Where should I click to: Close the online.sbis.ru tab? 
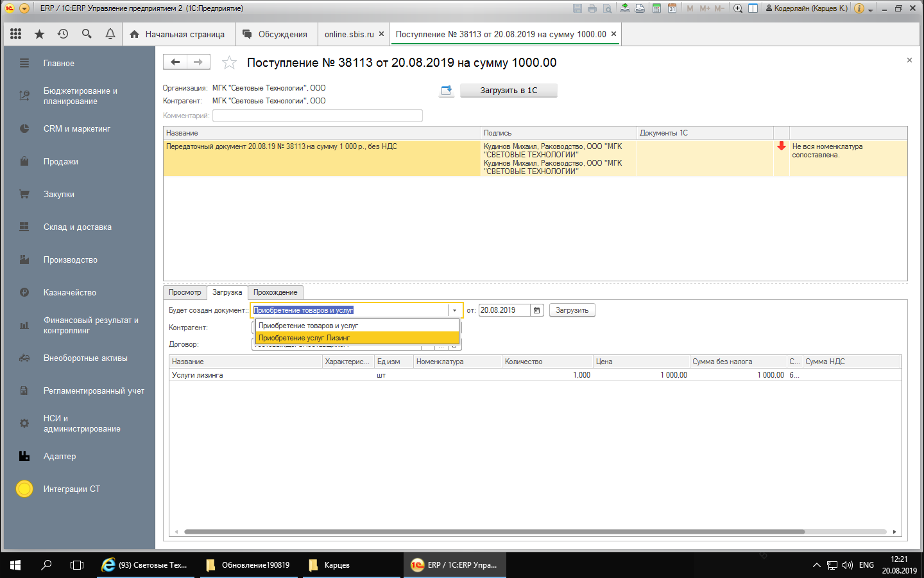(x=381, y=34)
